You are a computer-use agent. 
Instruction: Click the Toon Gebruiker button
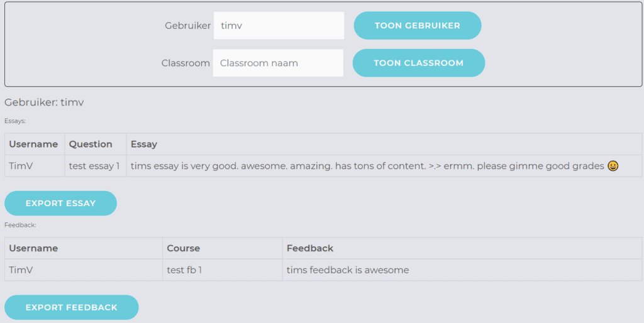click(x=418, y=25)
